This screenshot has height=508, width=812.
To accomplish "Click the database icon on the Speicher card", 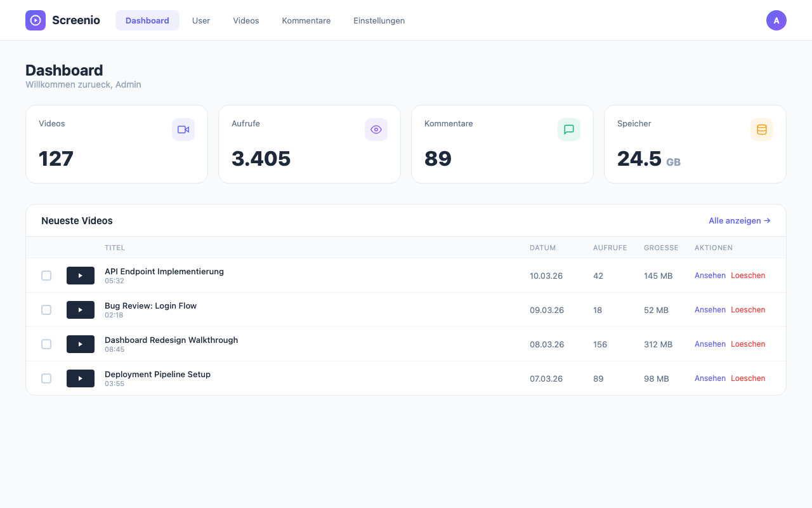I will pos(762,130).
